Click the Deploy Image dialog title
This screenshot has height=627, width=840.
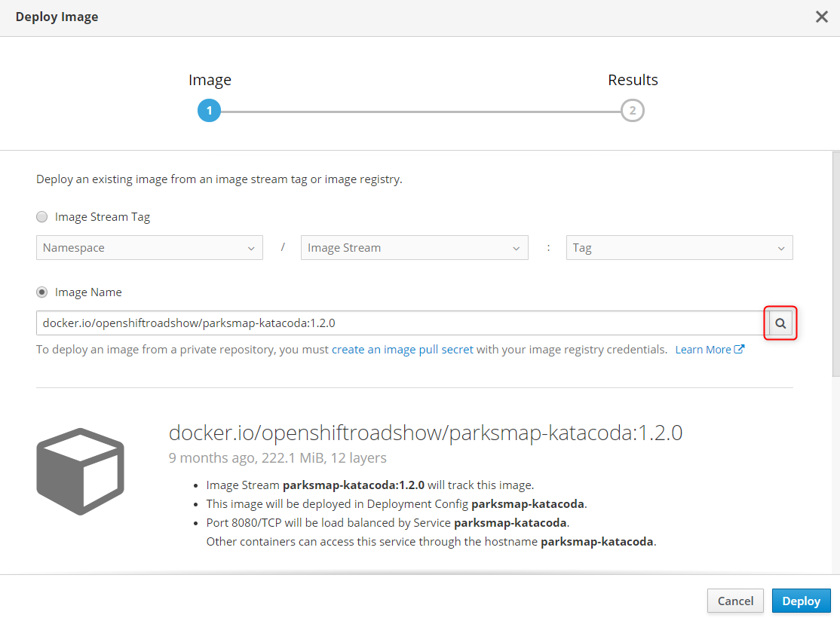[x=57, y=17]
